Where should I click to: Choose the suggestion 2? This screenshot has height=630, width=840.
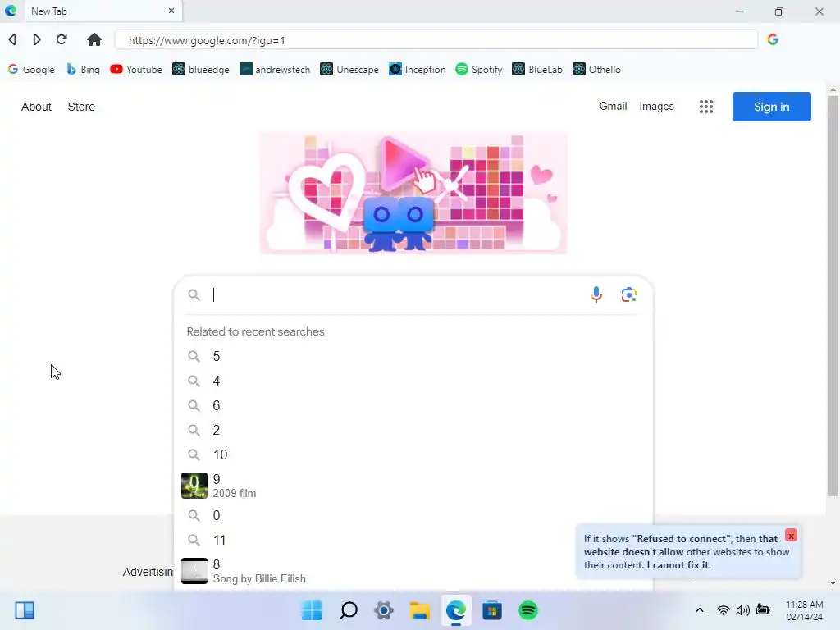413,430
